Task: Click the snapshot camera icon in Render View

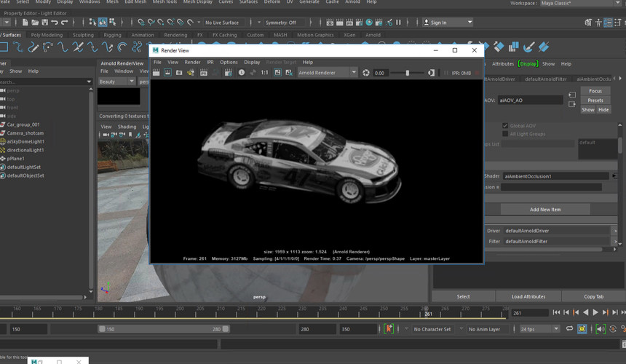Action: (179, 73)
